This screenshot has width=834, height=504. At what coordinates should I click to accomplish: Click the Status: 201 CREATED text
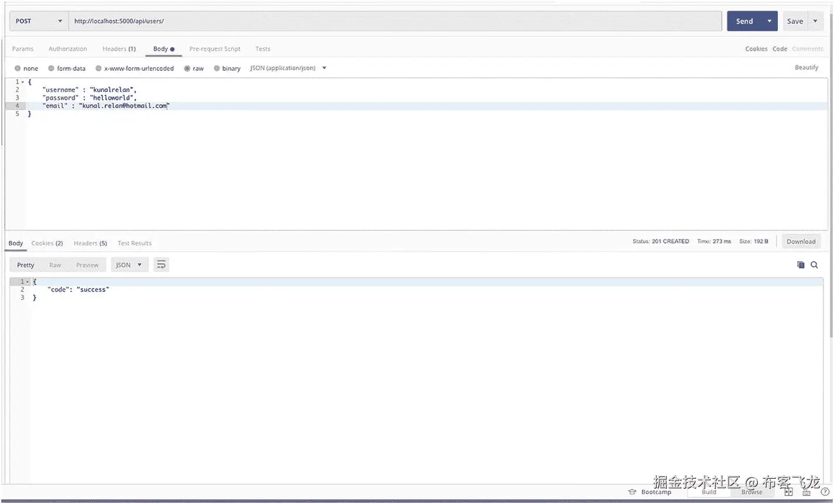tap(661, 242)
